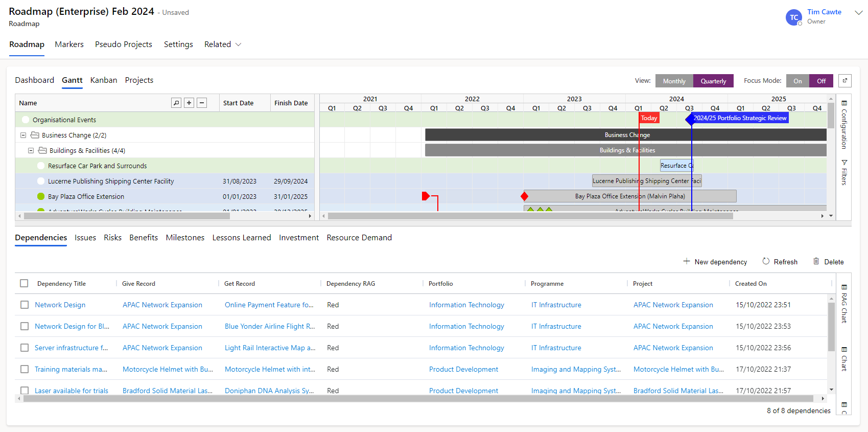Select the Resurface Car Park and Surrounds row
Viewport: 868px width, 432px height.
point(165,166)
